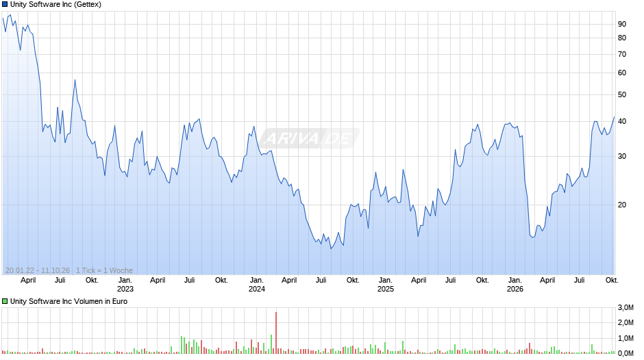644x360 pixels.
Task: Click the '1 Tick = 1 Woche' label
Action: pos(104,270)
